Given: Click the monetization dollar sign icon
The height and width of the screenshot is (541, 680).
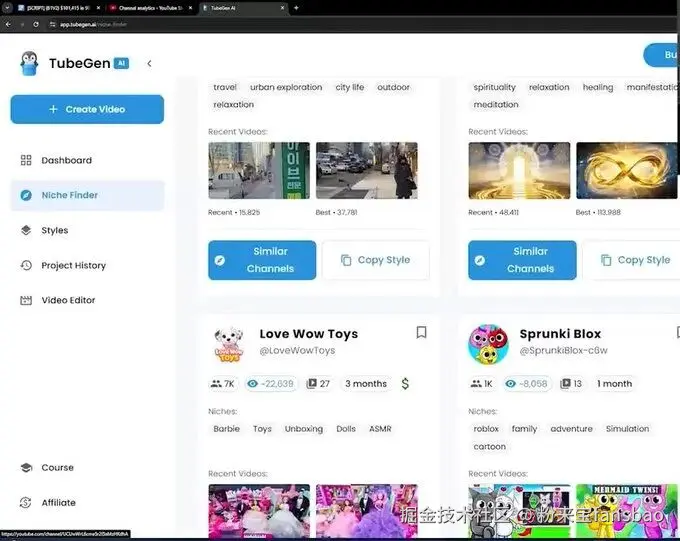Looking at the screenshot, I should pyautogui.click(x=405, y=384).
